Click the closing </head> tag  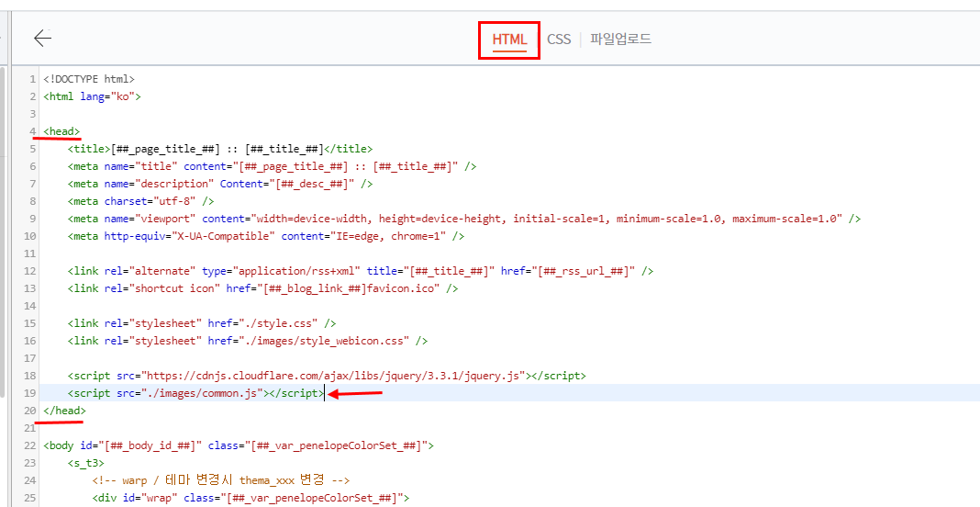coord(65,411)
